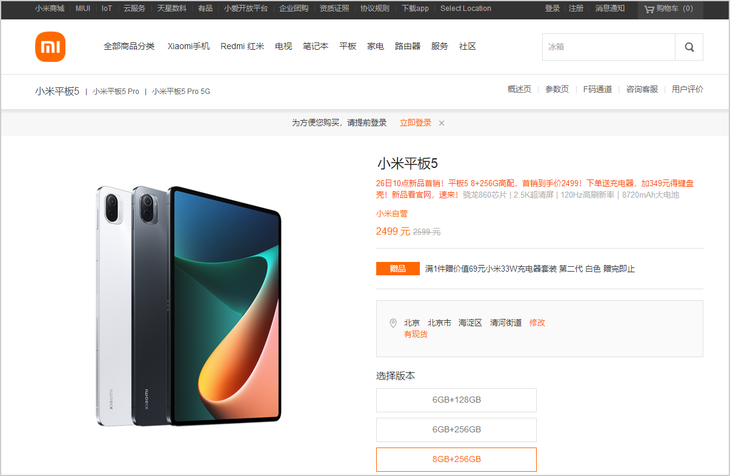Dismiss the login reminder banner
730x476 pixels.
[441, 123]
